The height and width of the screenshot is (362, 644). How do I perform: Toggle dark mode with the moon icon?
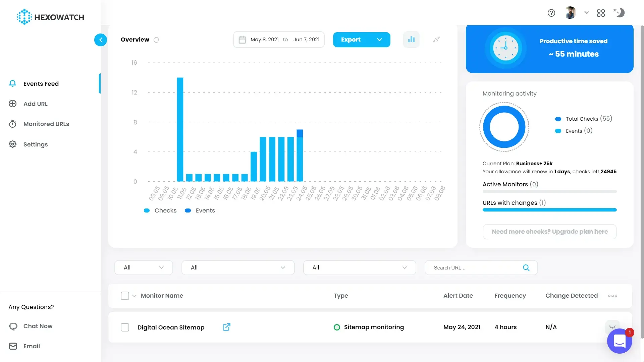coord(620,13)
